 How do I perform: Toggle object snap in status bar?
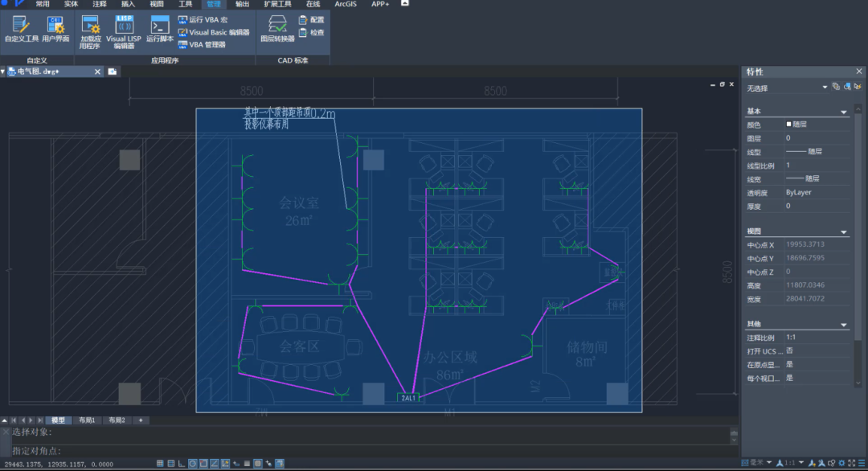click(203, 463)
